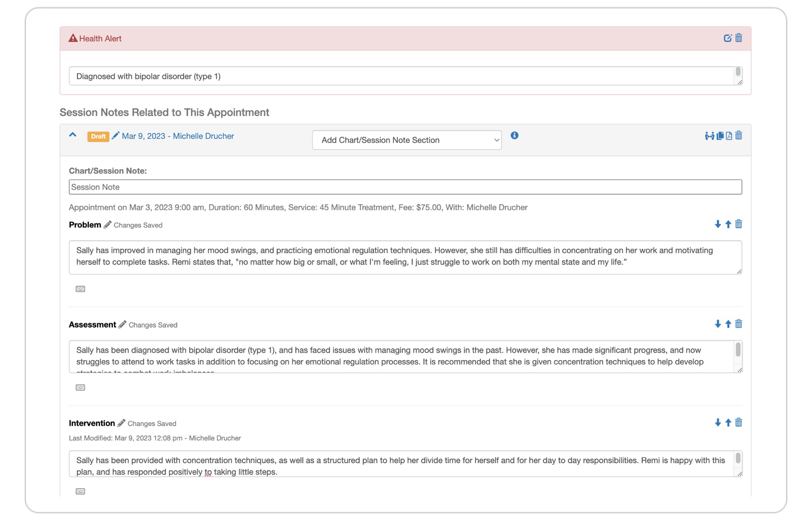
Task: Click the Health Alert warning triangle icon
Action: (73, 38)
